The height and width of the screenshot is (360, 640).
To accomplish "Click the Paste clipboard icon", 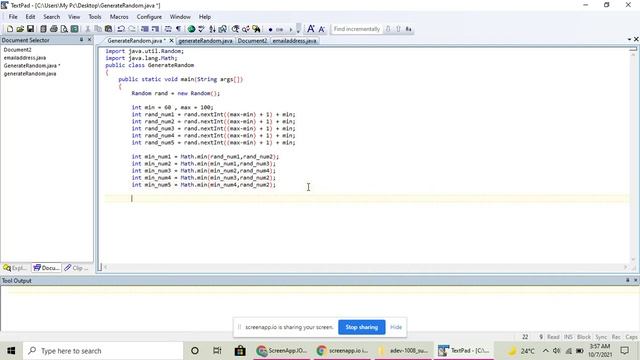I will point(109,29).
